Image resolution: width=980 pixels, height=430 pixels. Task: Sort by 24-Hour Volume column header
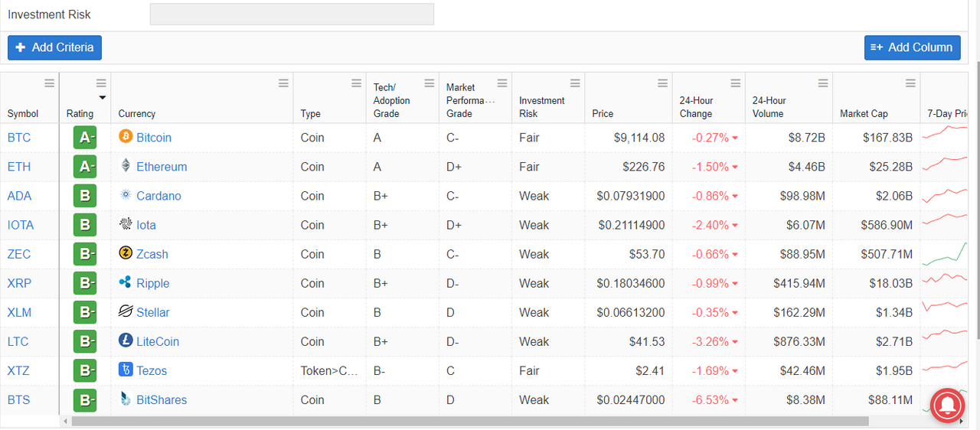point(769,107)
